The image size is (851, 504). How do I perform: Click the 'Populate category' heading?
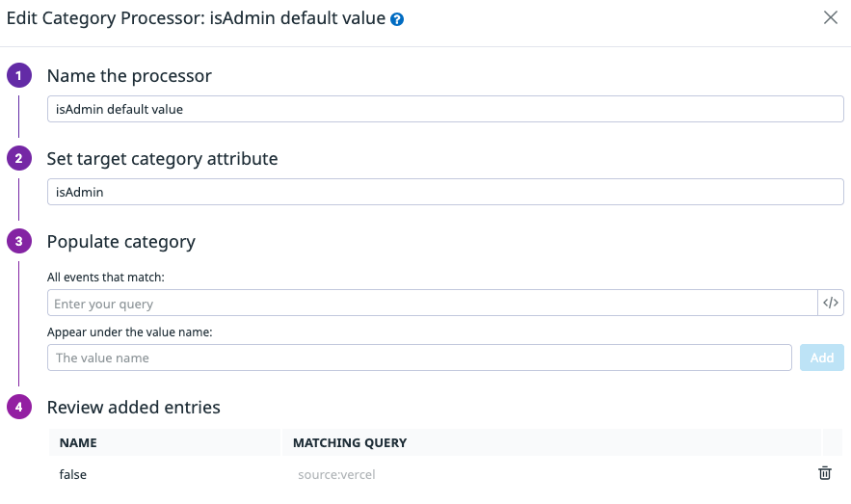pos(121,242)
